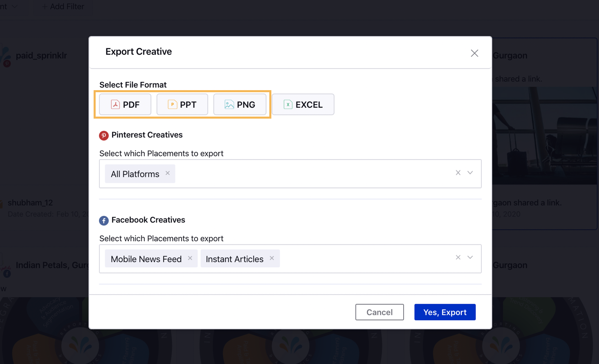Click inside Pinterest placements field

(x=290, y=174)
